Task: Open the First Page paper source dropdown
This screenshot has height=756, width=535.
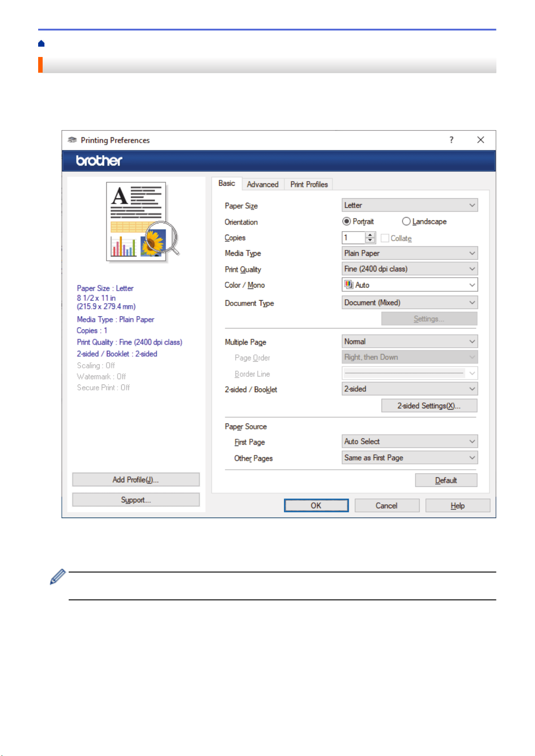Action: click(x=410, y=441)
